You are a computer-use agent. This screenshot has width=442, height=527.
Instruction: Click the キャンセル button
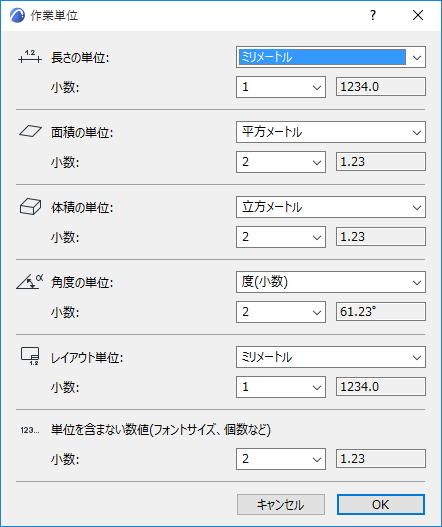pyautogui.click(x=281, y=504)
